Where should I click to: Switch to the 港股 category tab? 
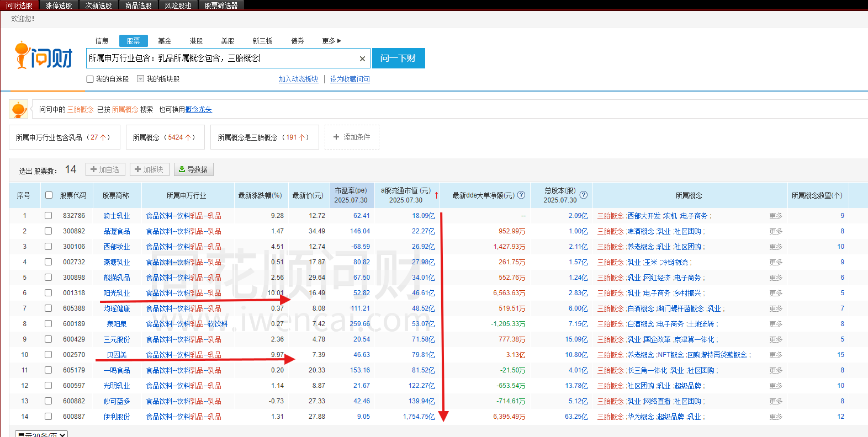(196, 41)
